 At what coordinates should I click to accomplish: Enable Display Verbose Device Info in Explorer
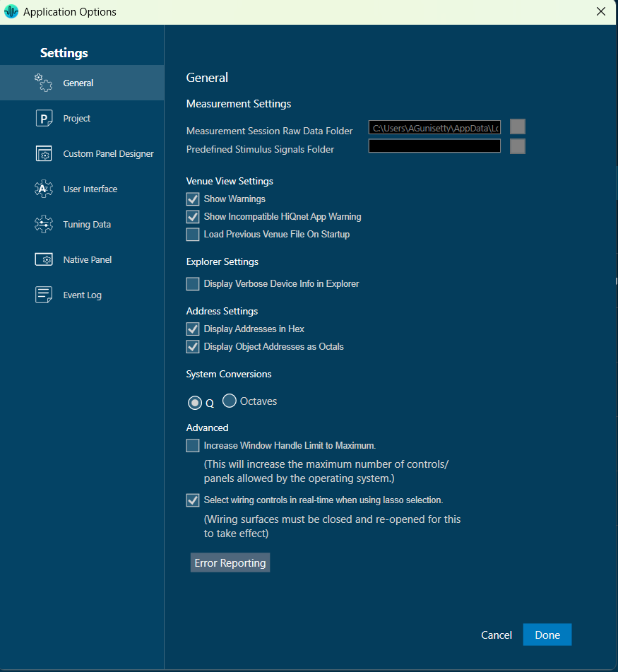193,284
